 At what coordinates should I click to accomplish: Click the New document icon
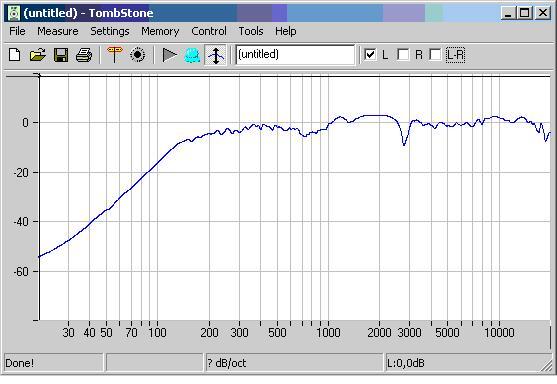point(15,55)
